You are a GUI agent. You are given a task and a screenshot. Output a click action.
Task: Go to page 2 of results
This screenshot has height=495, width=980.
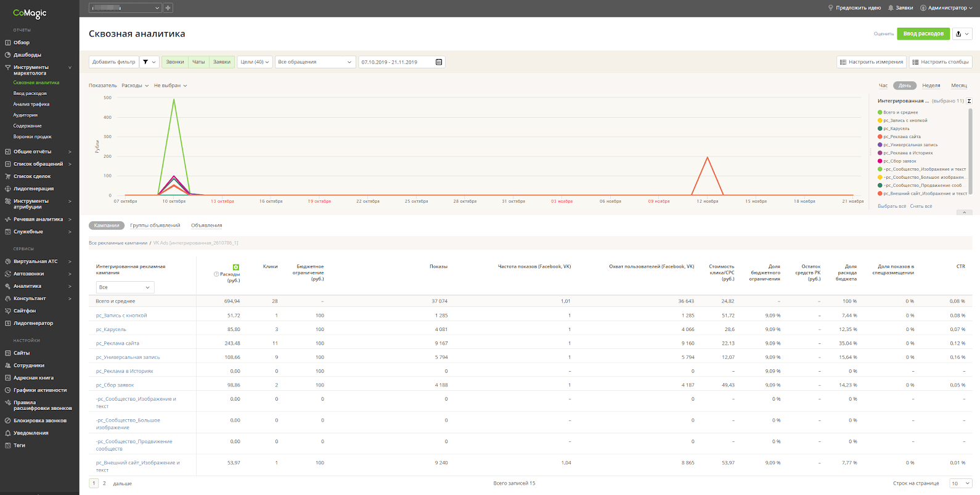click(104, 484)
